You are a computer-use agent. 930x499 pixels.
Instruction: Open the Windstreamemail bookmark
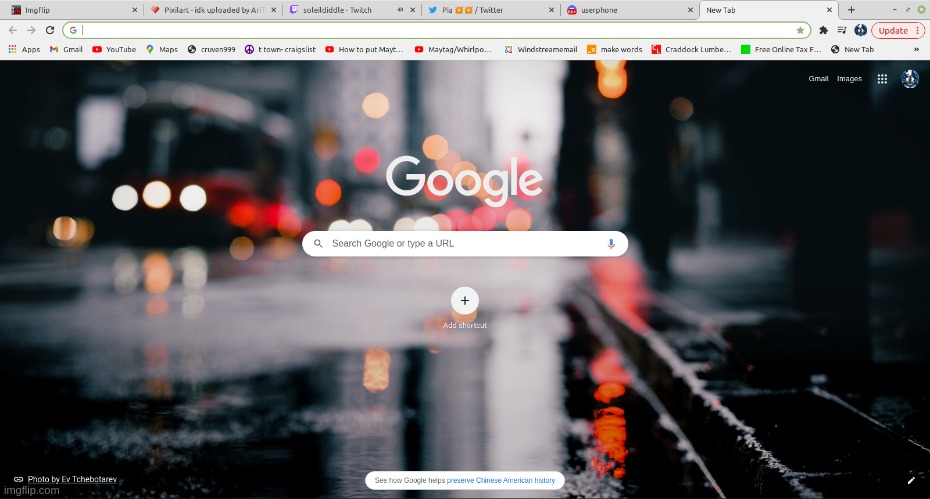tap(541, 49)
